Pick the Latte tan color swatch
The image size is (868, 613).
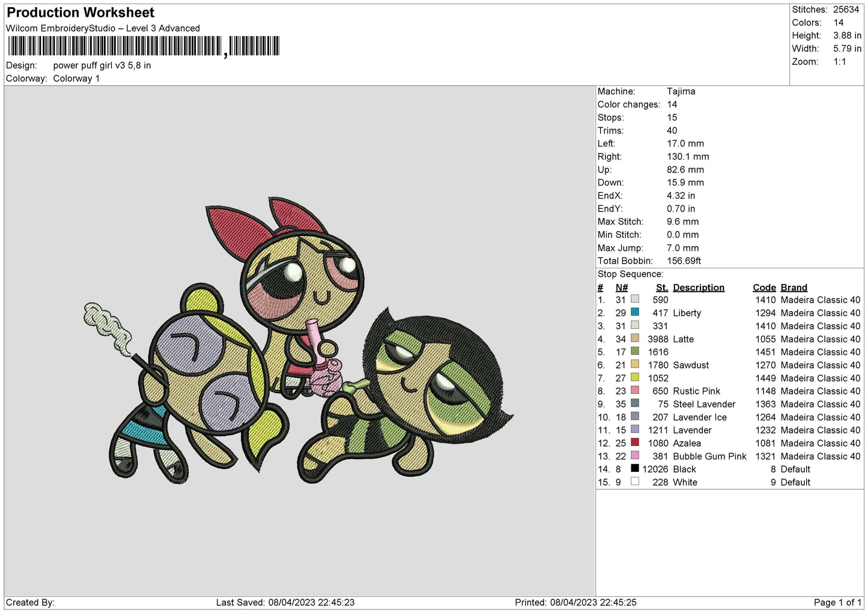click(635, 338)
